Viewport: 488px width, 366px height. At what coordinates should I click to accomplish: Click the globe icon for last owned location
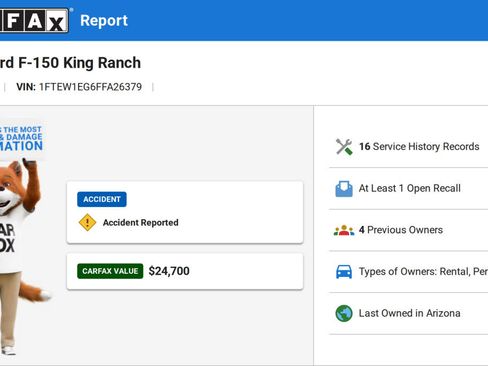(x=344, y=313)
